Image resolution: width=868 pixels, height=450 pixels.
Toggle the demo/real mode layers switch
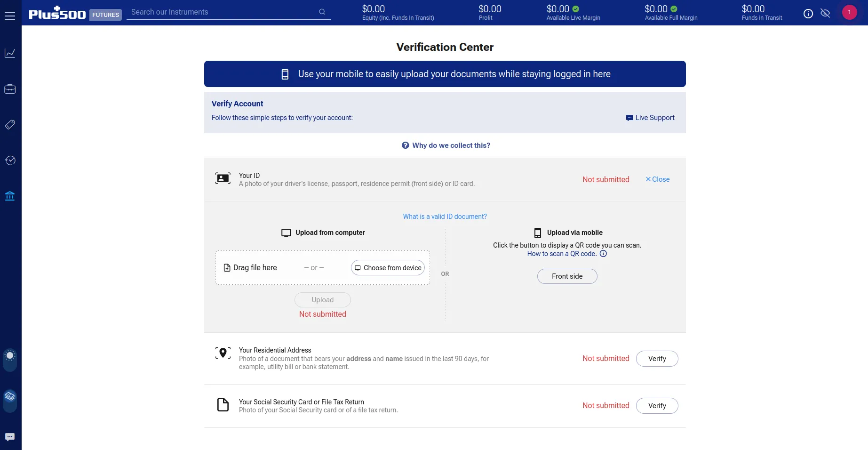point(10,401)
